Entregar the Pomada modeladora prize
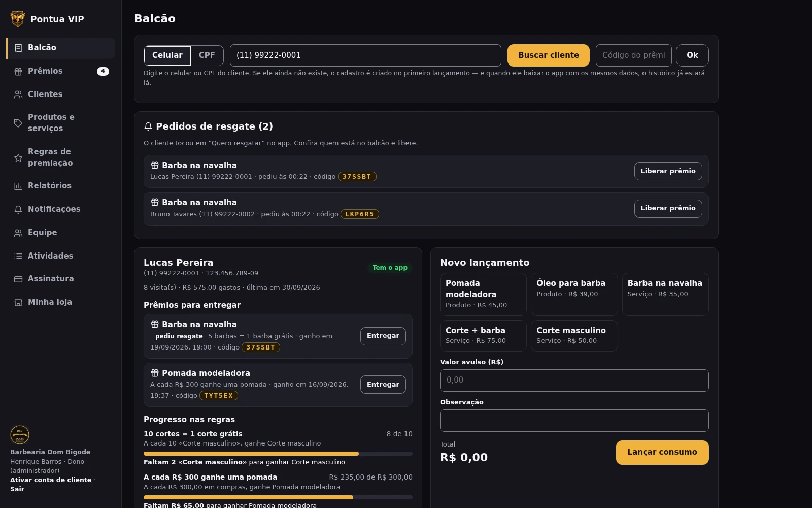The height and width of the screenshot is (508, 812). (x=383, y=385)
